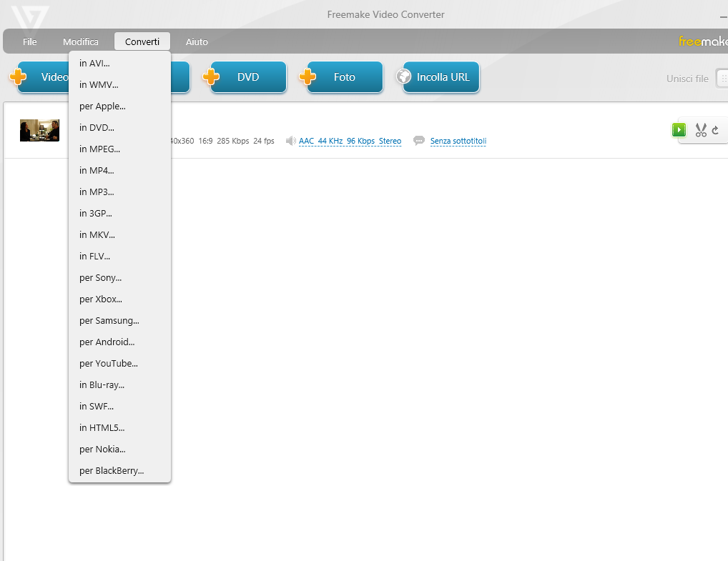Select 'in MKV...' menu entry
Screen dimensions: 728x561
(x=120, y=234)
